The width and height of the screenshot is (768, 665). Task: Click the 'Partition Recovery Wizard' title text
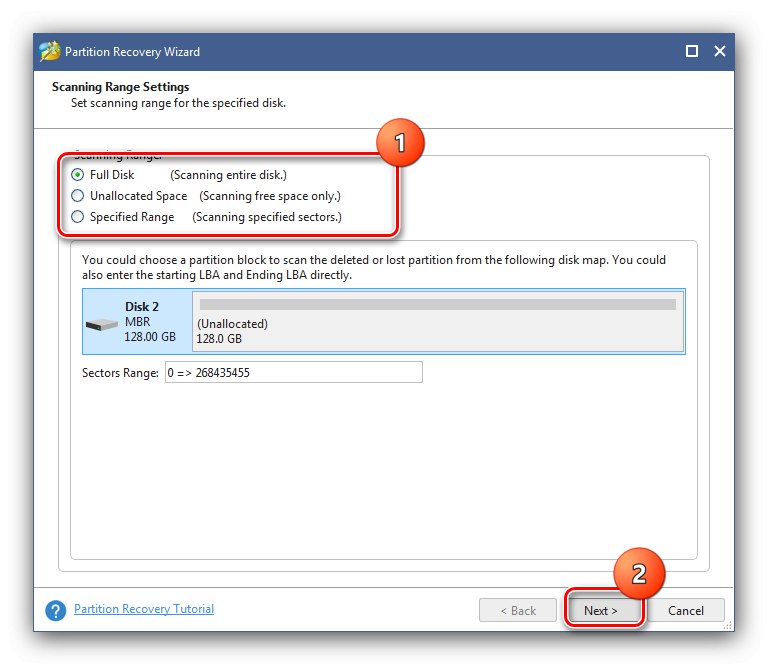(x=132, y=51)
